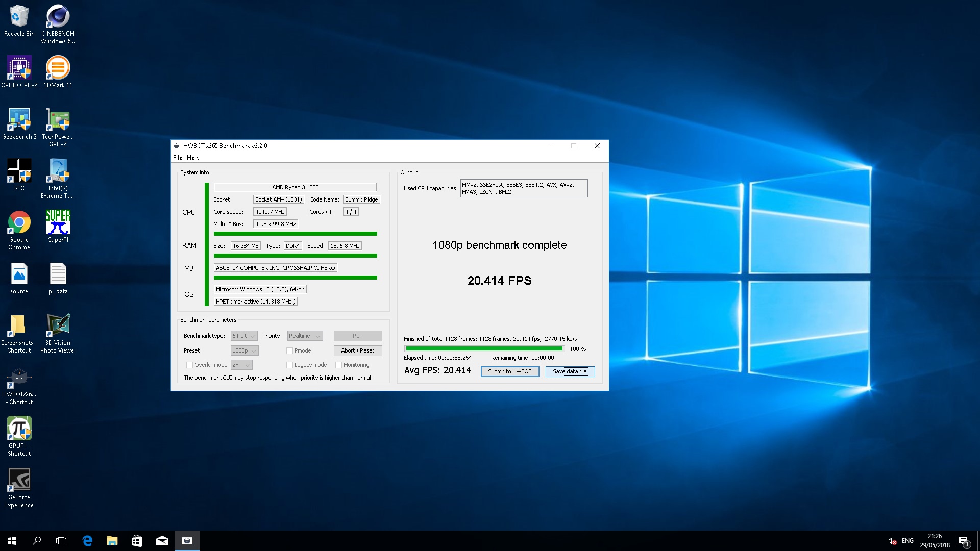Viewport: 980px width, 551px height.
Task: Click the DDR4 RAM type field
Action: [293, 246]
